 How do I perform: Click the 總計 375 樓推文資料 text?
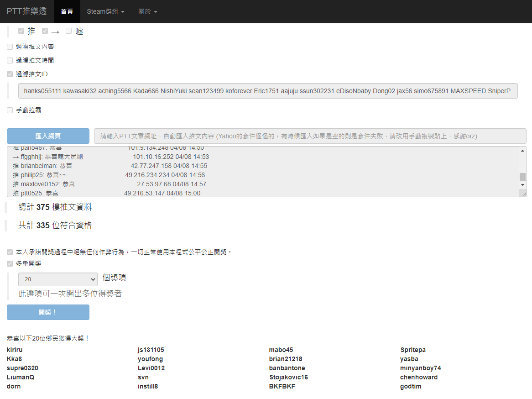pyautogui.click(x=55, y=207)
